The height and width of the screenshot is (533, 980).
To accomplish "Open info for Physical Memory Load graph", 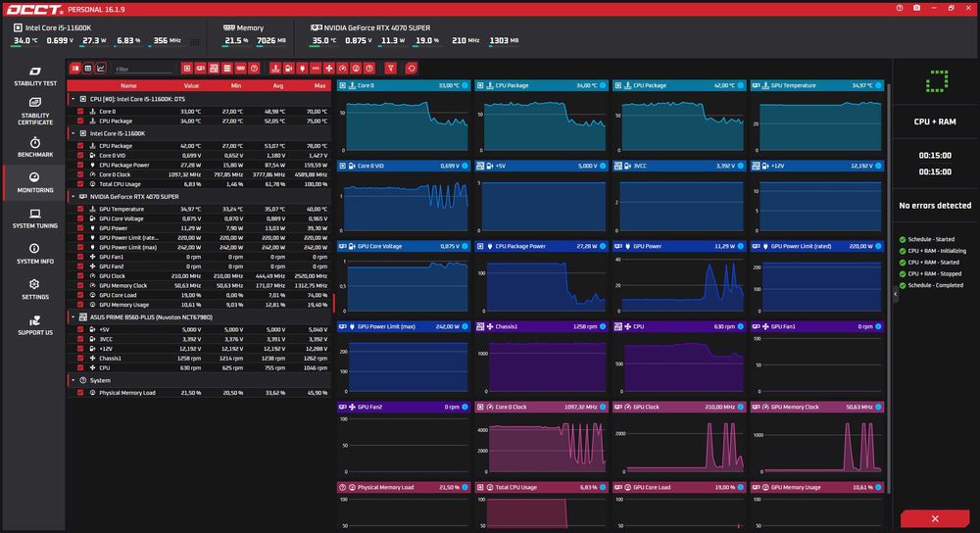I will point(465,487).
